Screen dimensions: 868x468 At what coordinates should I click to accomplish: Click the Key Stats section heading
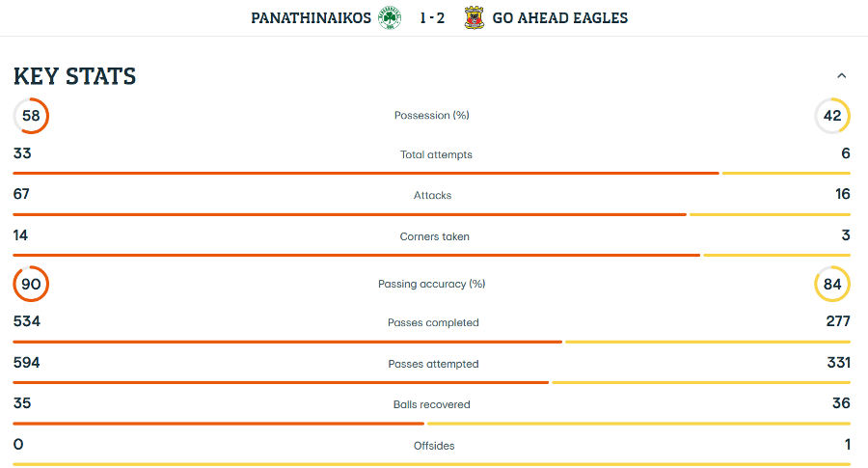75,76
